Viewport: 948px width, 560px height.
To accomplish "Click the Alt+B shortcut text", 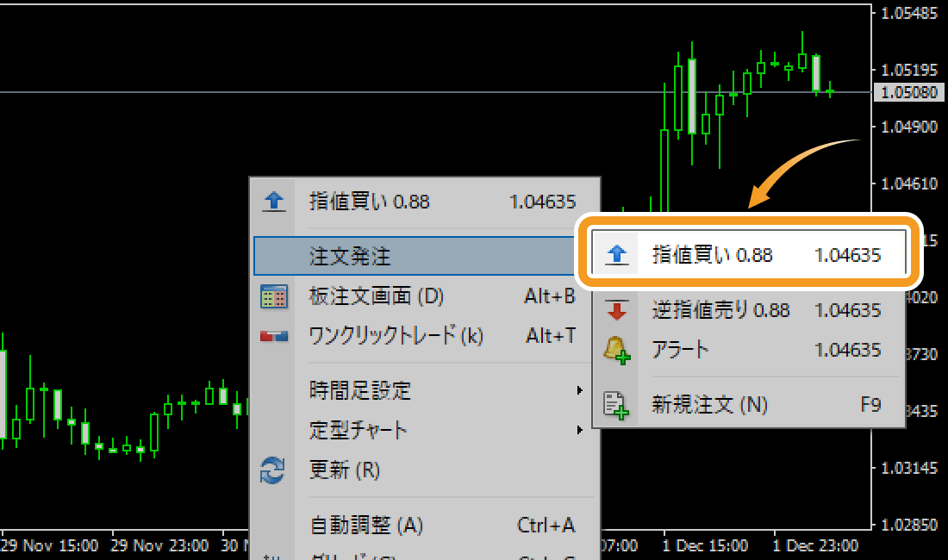I will (550, 296).
